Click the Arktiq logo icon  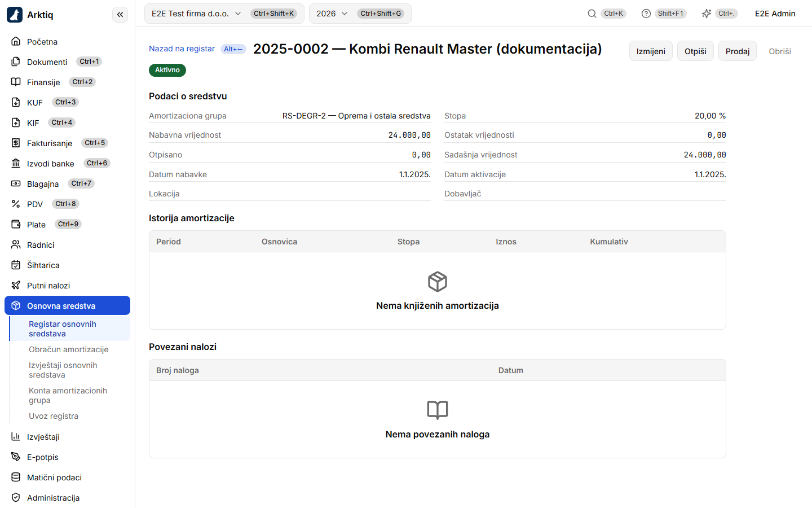pos(15,15)
